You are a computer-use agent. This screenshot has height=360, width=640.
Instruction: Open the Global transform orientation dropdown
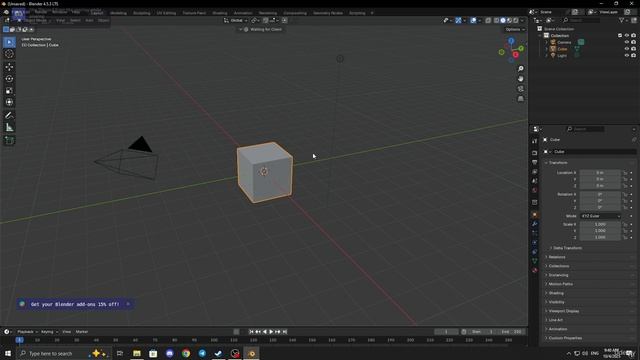click(236, 20)
